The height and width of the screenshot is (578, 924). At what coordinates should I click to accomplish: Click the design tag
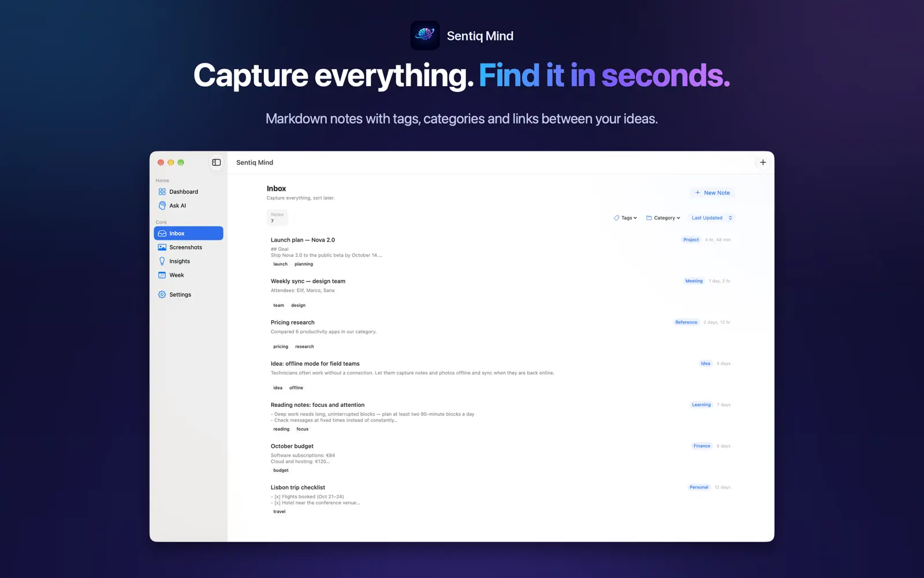tap(298, 305)
